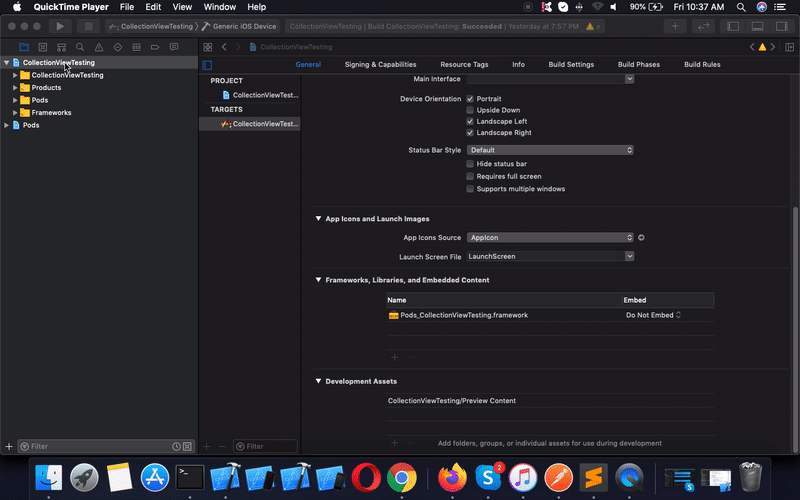This screenshot has width=800, height=500.
Task: Disable Landscape Right orientation
Action: (x=470, y=133)
